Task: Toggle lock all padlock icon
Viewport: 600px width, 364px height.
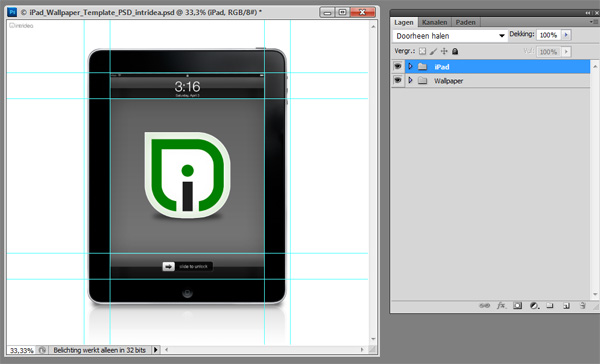Action: click(455, 51)
